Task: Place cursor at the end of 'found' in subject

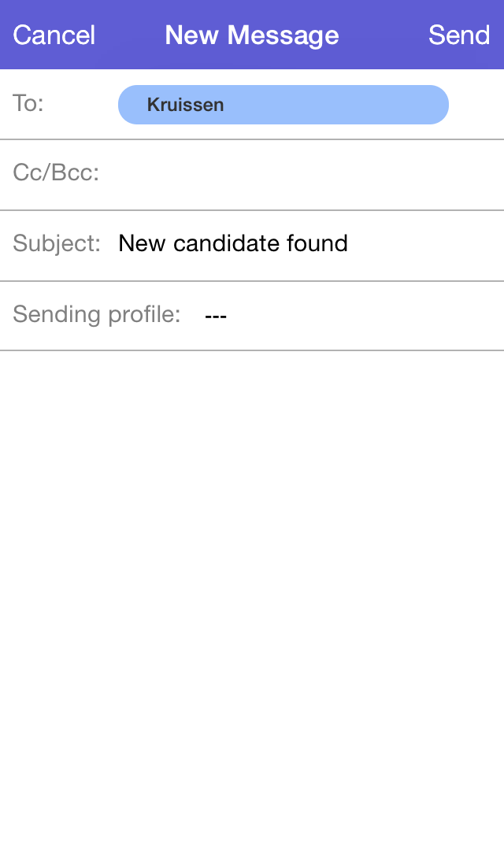Action: click(348, 243)
